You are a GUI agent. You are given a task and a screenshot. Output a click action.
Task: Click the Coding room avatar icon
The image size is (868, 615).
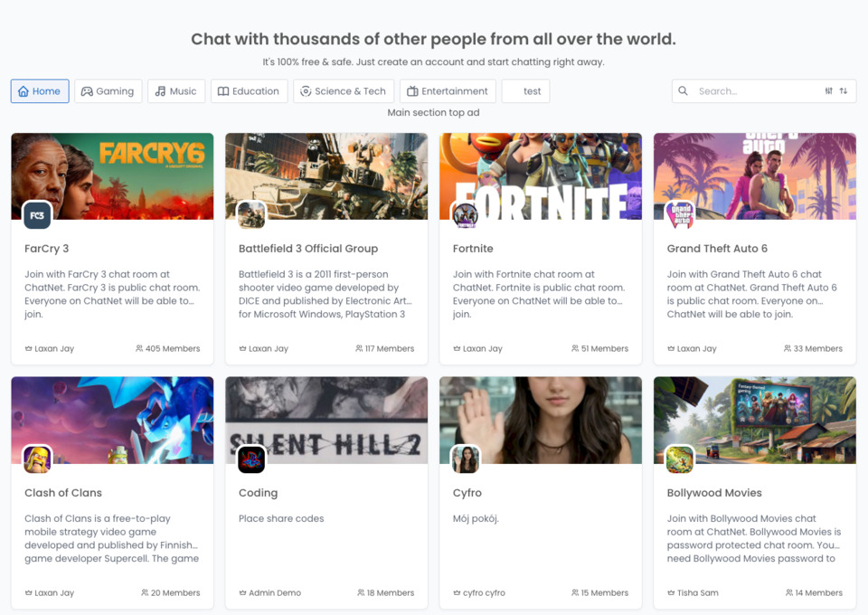click(x=251, y=459)
